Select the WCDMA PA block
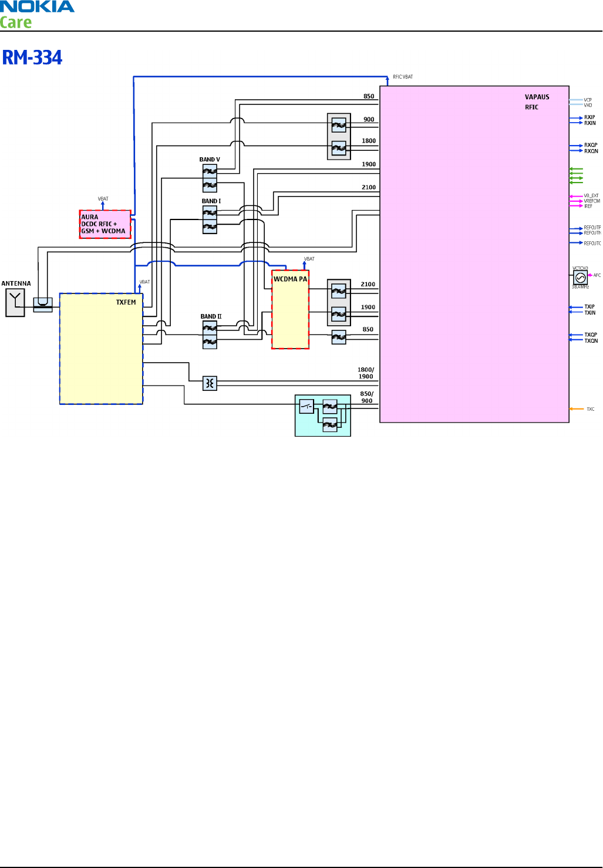 tap(290, 309)
